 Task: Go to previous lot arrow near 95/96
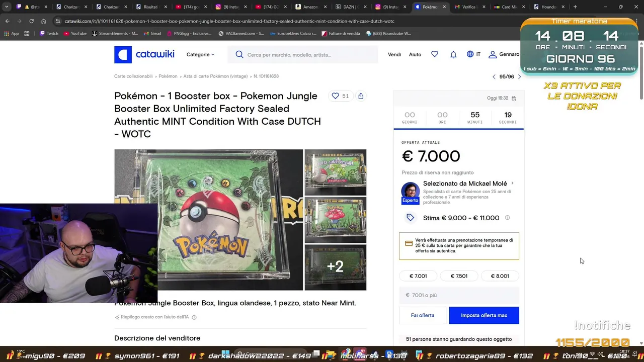click(x=494, y=77)
